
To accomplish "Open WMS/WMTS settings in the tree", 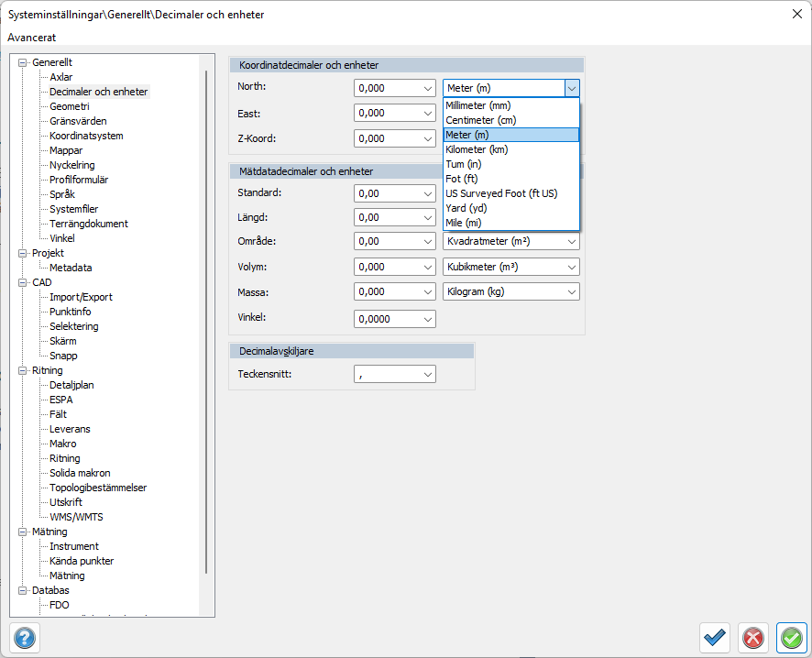I will pos(76,517).
